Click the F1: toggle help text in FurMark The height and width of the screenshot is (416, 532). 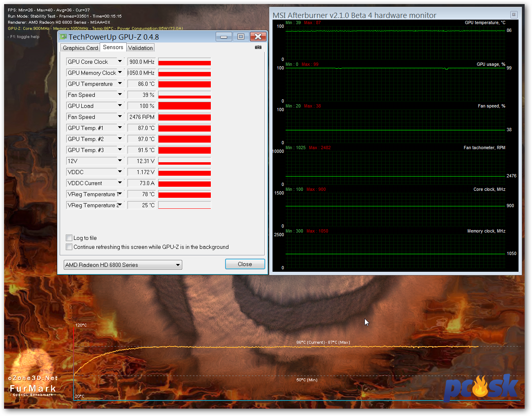point(24,37)
